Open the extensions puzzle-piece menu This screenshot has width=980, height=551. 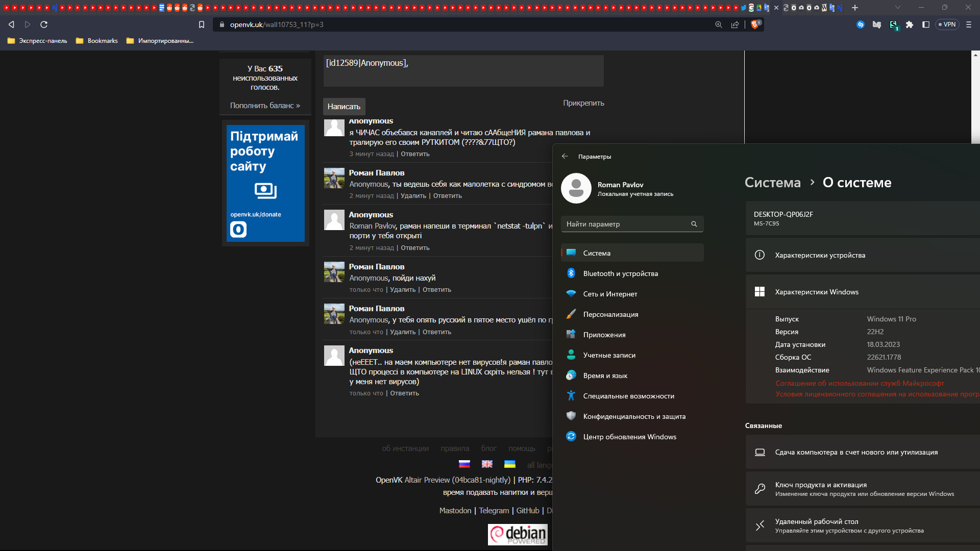910,24
